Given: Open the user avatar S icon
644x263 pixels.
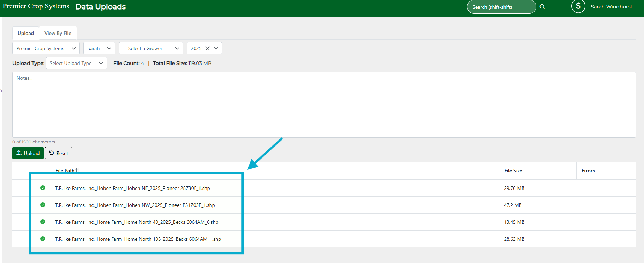Looking at the screenshot, I should click(578, 6).
